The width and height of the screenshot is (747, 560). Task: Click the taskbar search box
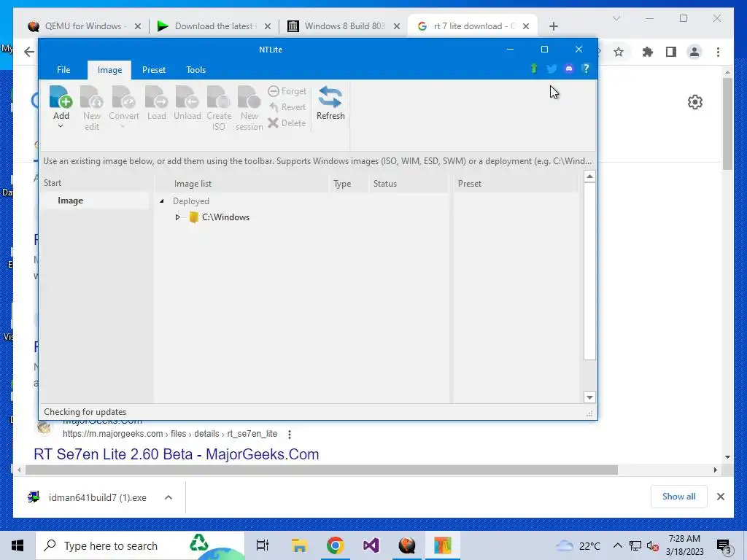(140, 545)
